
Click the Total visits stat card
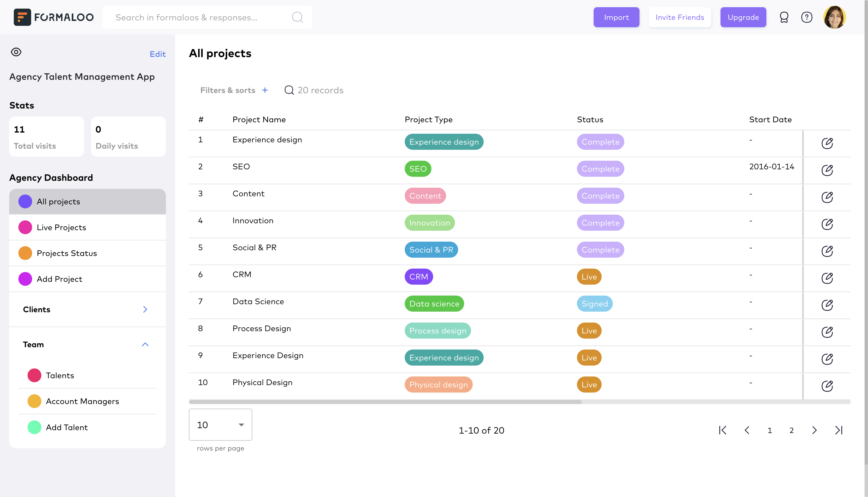click(46, 137)
